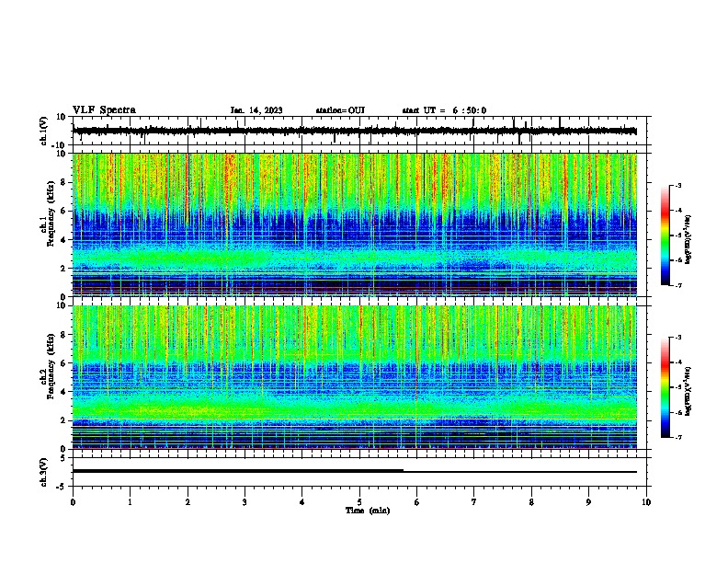728x563 pixels.
Task: Click the time axis tick label "6"
Action: 417,502
